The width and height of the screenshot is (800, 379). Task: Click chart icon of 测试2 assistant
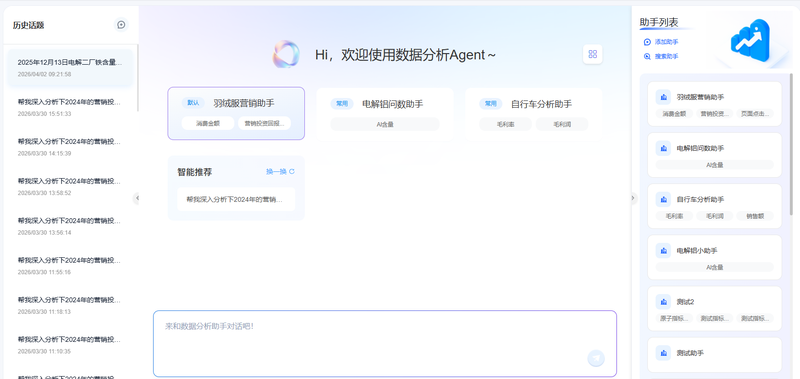point(663,301)
